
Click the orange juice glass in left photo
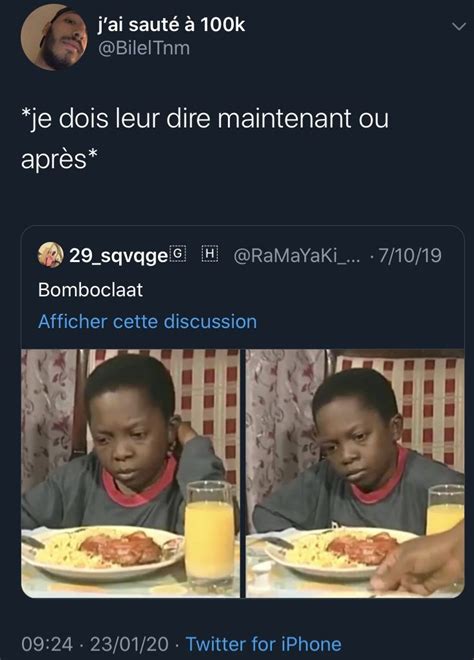(x=209, y=532)
